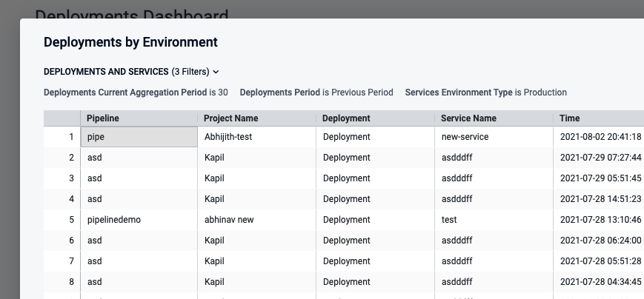
Task: Click the Service Name column header
Action: [468, 118]
